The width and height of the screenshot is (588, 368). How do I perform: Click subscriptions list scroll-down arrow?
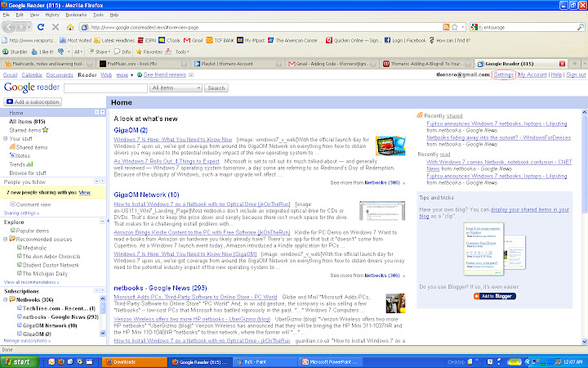[x=103, y=333]
